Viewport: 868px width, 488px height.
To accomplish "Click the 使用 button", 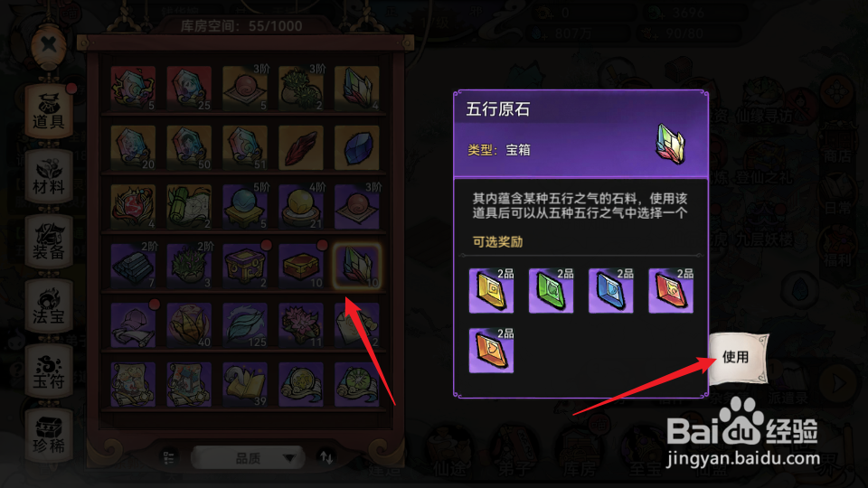I will [738, 358].
